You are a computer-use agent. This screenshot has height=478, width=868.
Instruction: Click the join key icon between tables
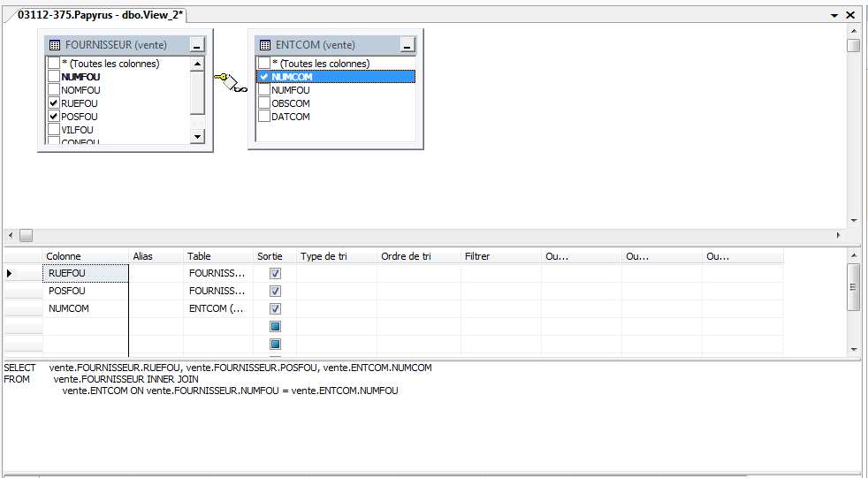coord(229,83)
